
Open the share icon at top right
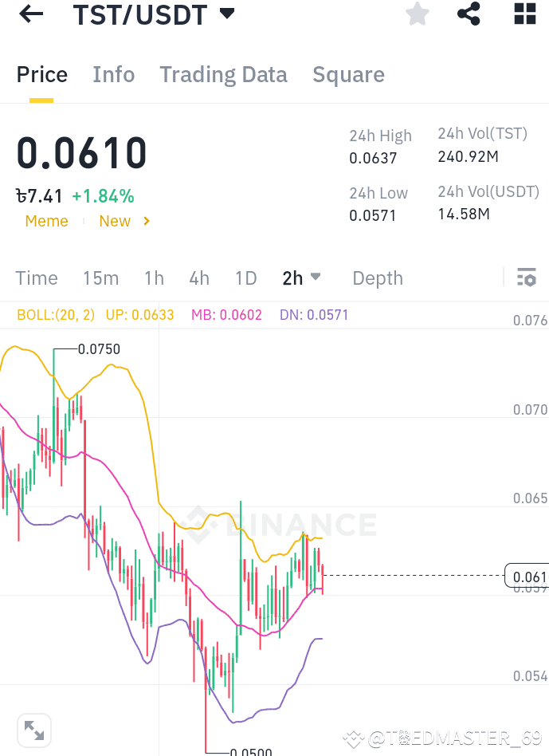[x=469, y=14]
